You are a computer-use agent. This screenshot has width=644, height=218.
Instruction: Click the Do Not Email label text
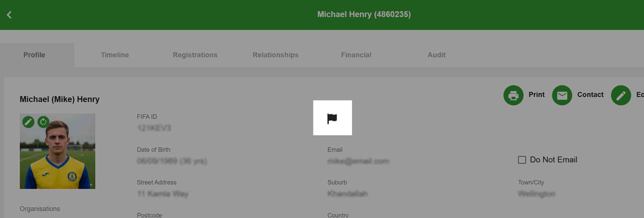(x=553, y=160)
